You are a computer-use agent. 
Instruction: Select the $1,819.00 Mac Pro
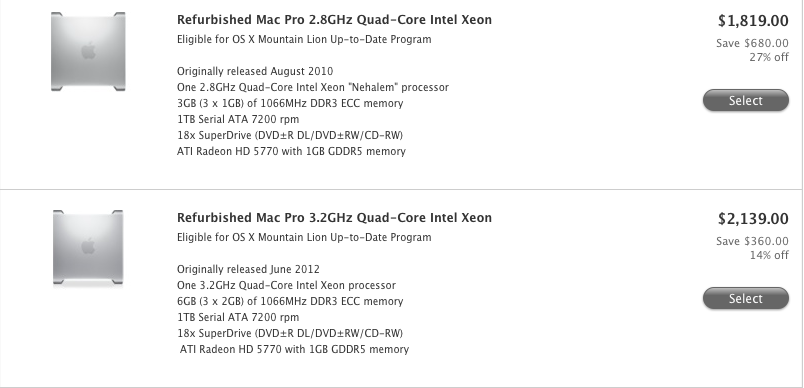[746, 100]
